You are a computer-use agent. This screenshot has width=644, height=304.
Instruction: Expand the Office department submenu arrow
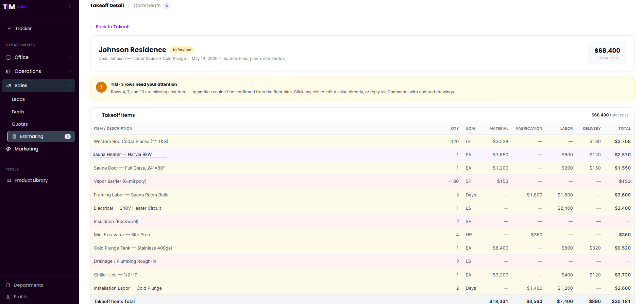click(x=70, y=57)
